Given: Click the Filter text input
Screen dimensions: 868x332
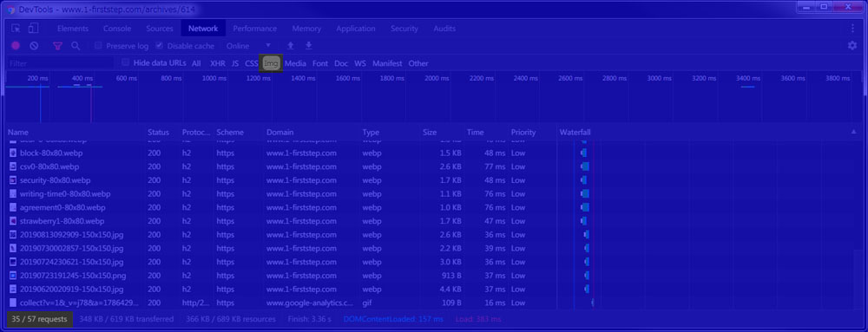Looking at the screenshot, I should click(x=60, y=63).
